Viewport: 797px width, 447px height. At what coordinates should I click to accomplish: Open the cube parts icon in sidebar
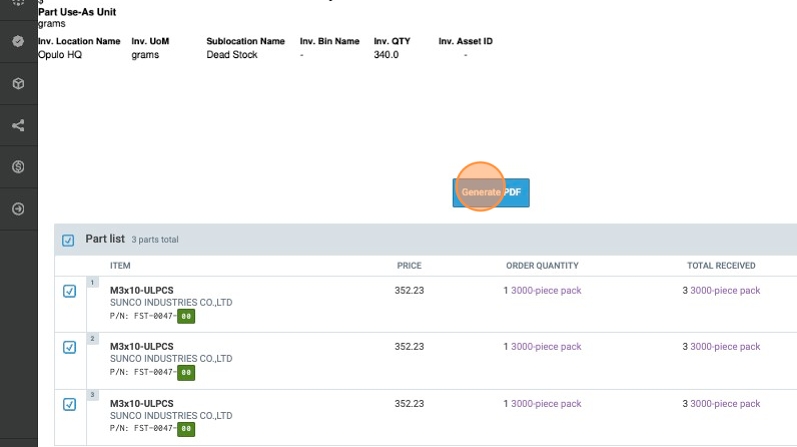click(18, 84)
